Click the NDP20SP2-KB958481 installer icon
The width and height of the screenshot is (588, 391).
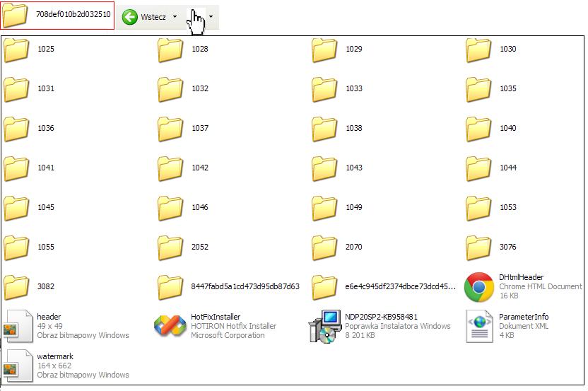click(325, 326)
